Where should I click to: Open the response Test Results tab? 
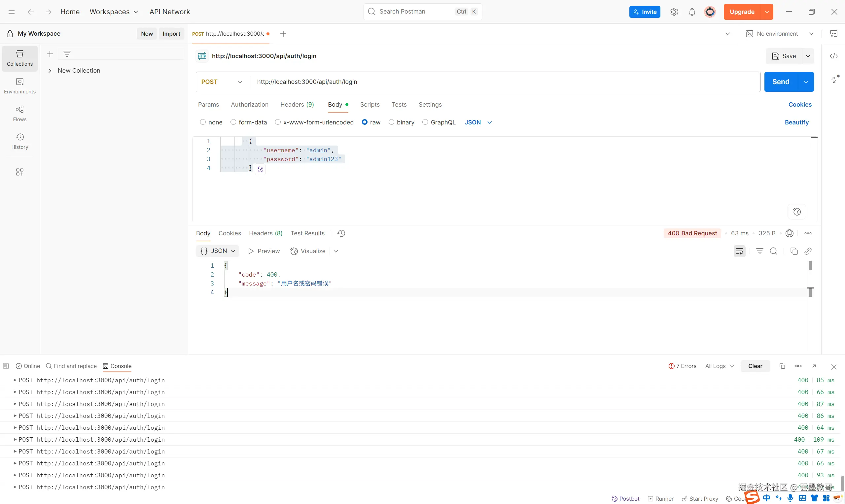pyautogui.click(x=307, y=233)
